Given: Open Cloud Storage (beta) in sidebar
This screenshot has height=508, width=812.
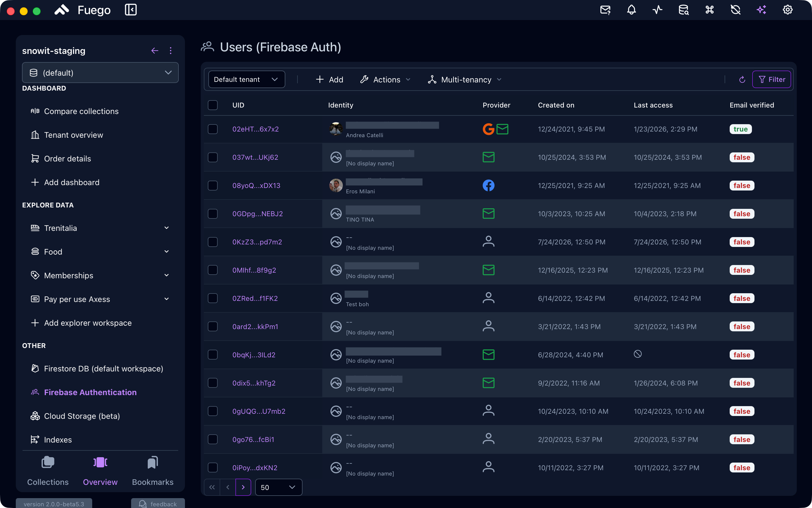Looking at the screenshot, I should pos(75,416).
